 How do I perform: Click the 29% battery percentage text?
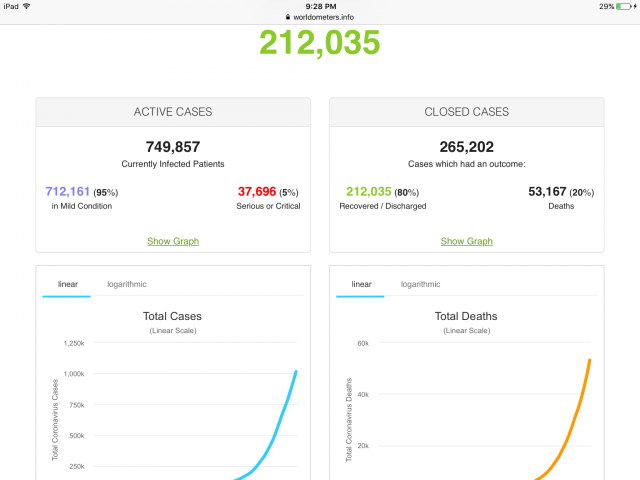point(607,7)
